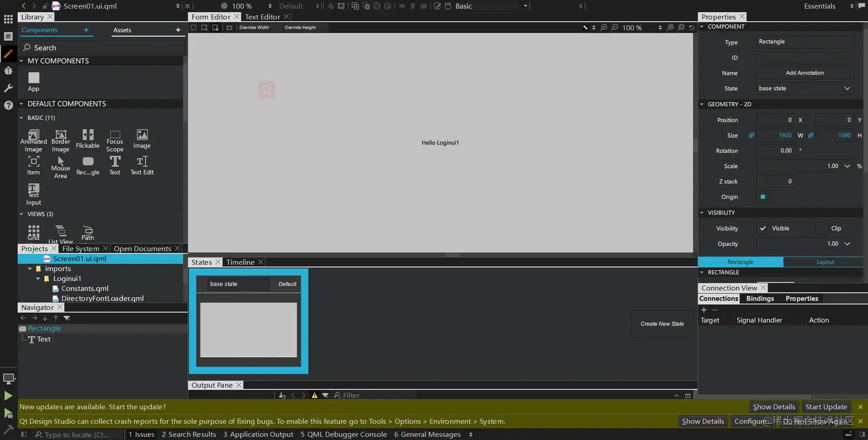Click the Create New State button
Screen dimensions: 868x440
[x=662, y=324]
